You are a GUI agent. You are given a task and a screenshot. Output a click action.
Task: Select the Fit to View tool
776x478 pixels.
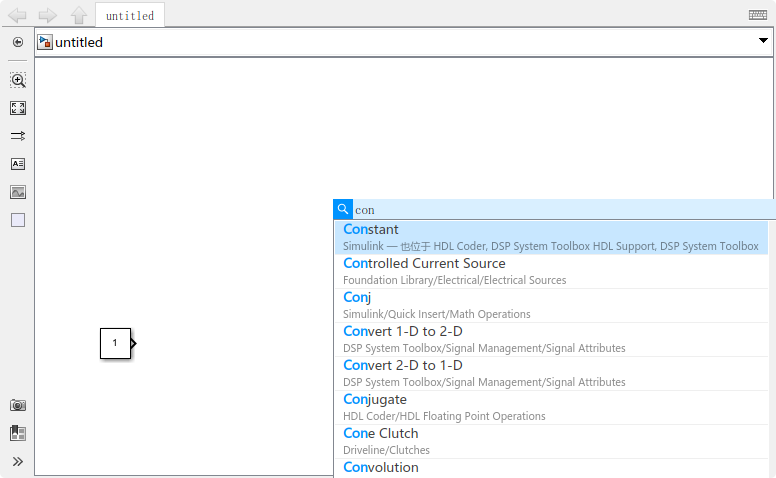tap(18, 108)
